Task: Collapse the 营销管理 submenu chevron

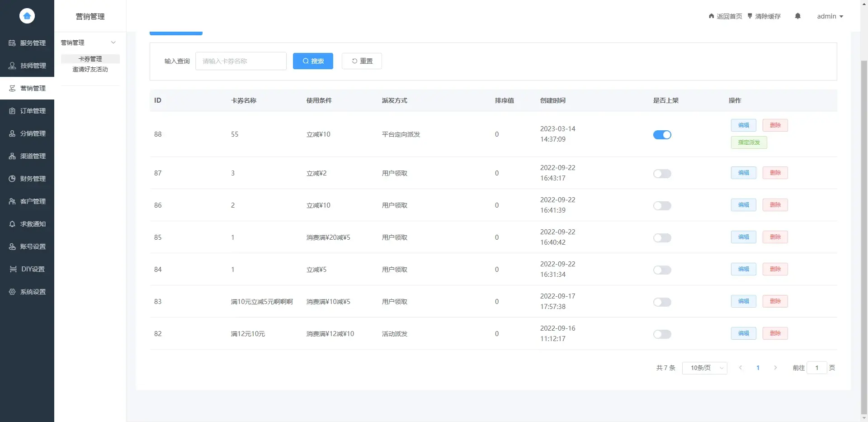Action: tap(113, 43)
